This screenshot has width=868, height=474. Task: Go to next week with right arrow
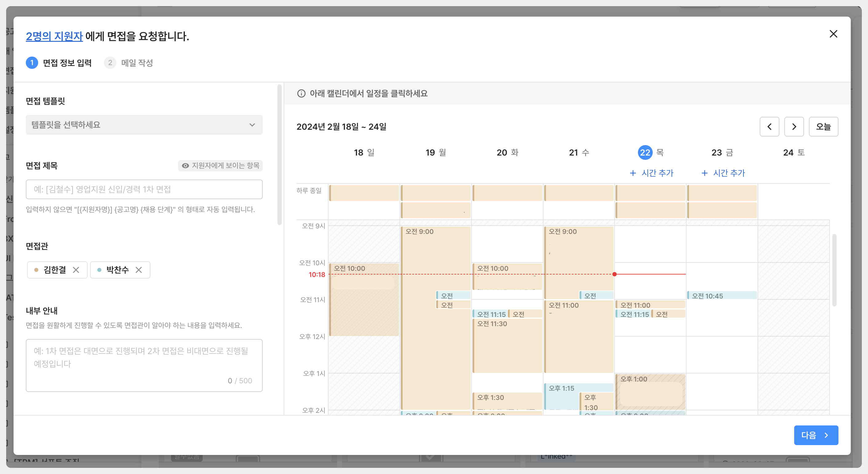tap(794, 127)
